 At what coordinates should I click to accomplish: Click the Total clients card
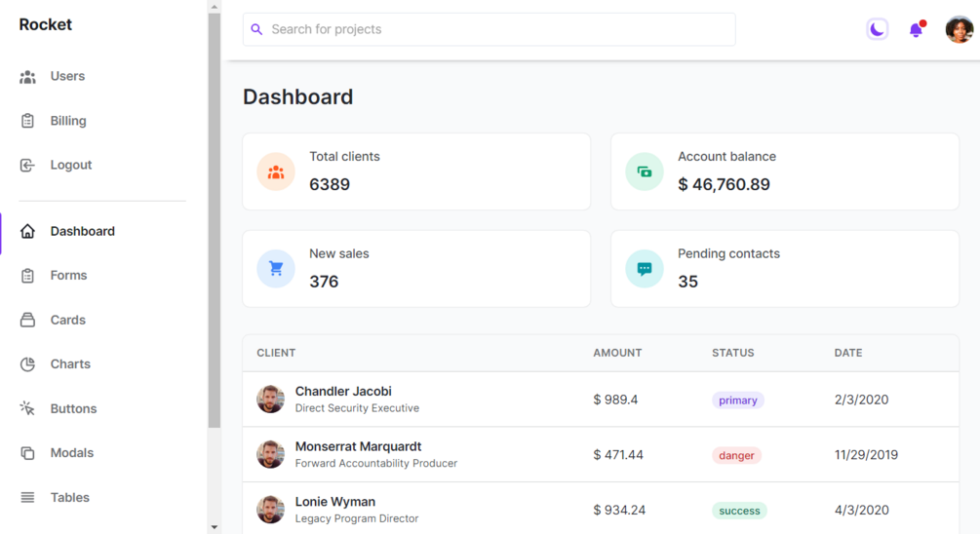pos(416,172)
